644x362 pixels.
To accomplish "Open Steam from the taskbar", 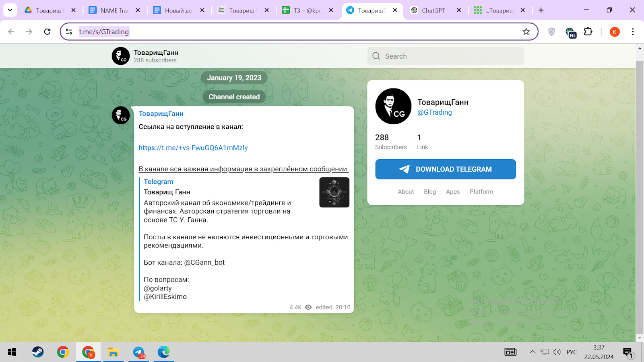I will click(x=38, y=352).
